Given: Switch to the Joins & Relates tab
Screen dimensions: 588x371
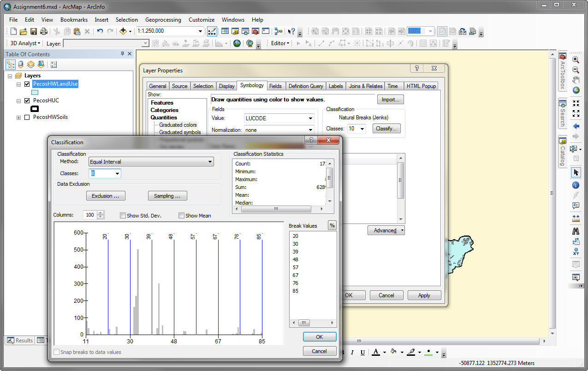Looking at the screenshot, I should pos(366,86).
